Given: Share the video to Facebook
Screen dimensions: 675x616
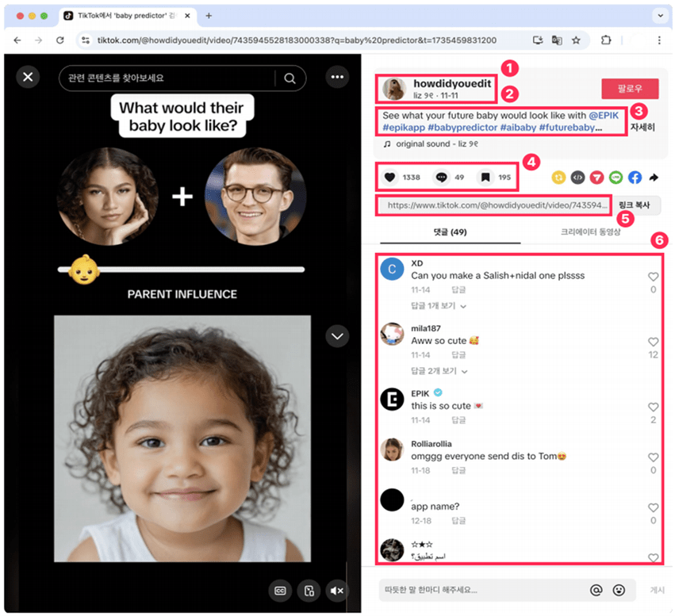Looking at the screenshot, I should (635, 178).
